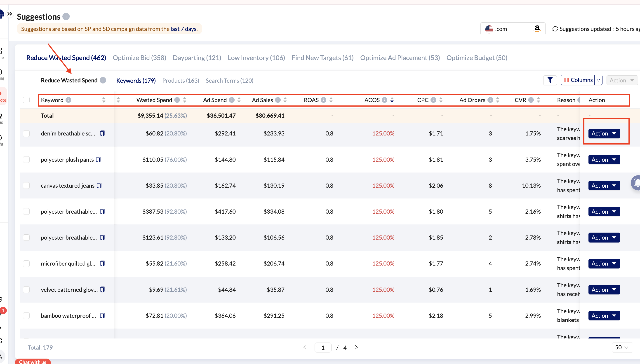Click the notification bell icon at right edge
640x364 pixels.
[x=637, y=183]
